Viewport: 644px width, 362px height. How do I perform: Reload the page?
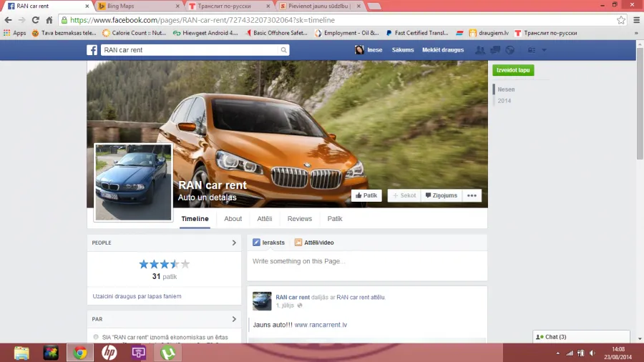point(36,20)
